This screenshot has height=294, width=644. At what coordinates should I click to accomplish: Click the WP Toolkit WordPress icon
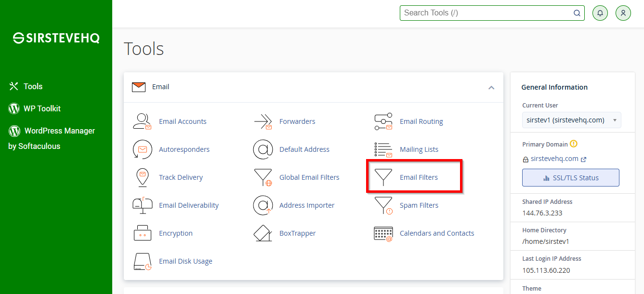click(x=14, y=108)
